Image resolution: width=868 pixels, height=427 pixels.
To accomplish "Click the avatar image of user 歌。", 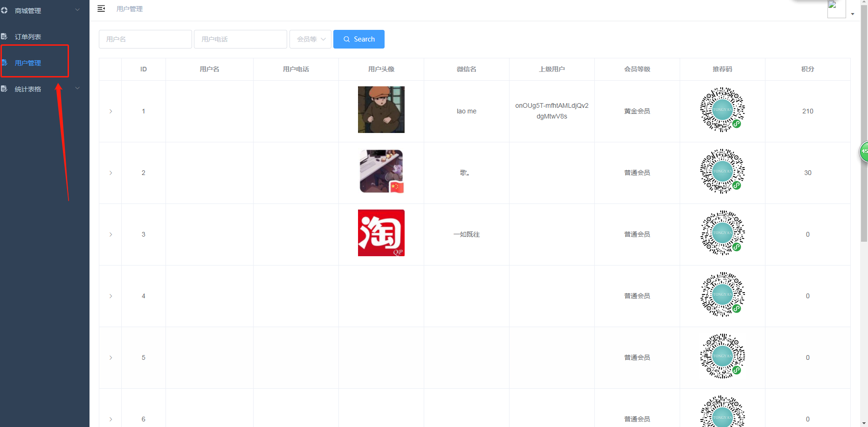I will click(381, 171).
